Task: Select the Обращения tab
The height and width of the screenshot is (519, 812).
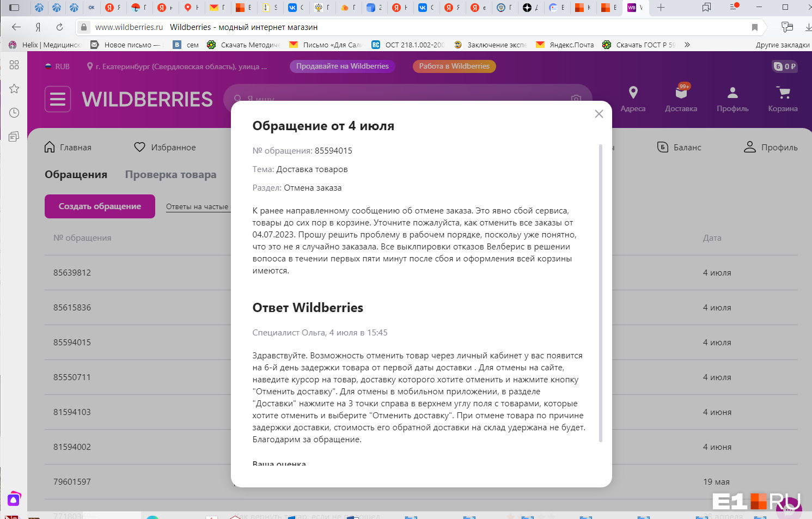Action: pos(76,174)
